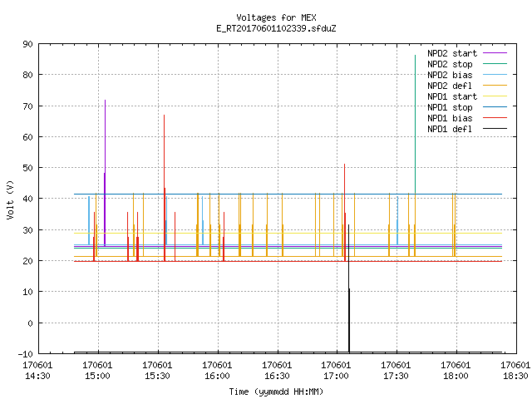Click y-axis tick value 50
The image size is (532, 399).
click(x=27, y=168)
